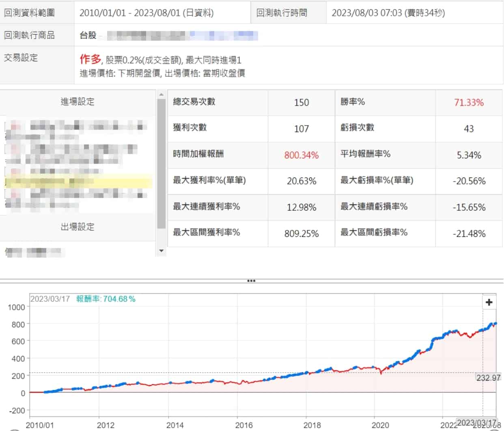Image resolution: width=504 pixels, height=431 pixels.
Task: Click the scroll down arrow in settings panel
Action: point(161,251)
